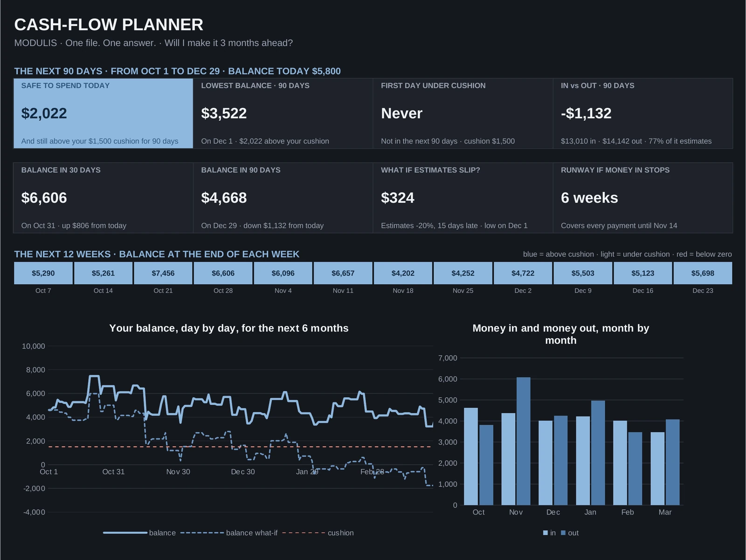Click the Mar 'out' bar
Viewport: 746px width, 560px height.
(x=673, y=462)
